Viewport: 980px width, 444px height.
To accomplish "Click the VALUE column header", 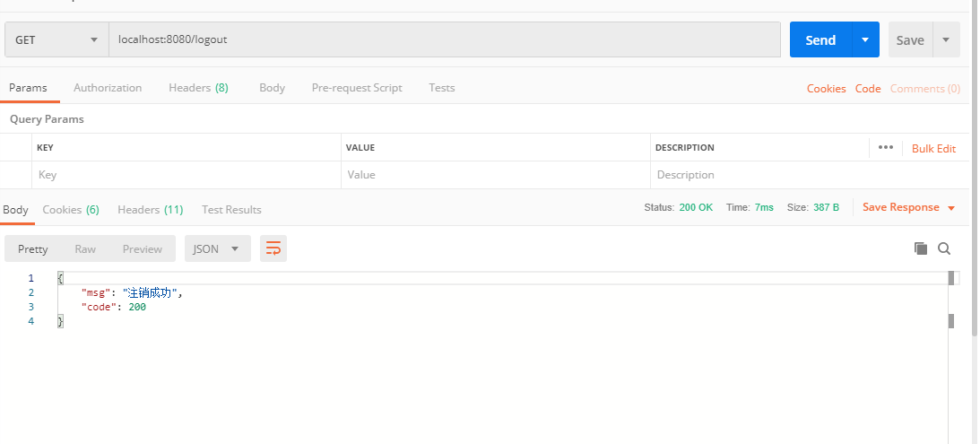I will tap(360, 148).
